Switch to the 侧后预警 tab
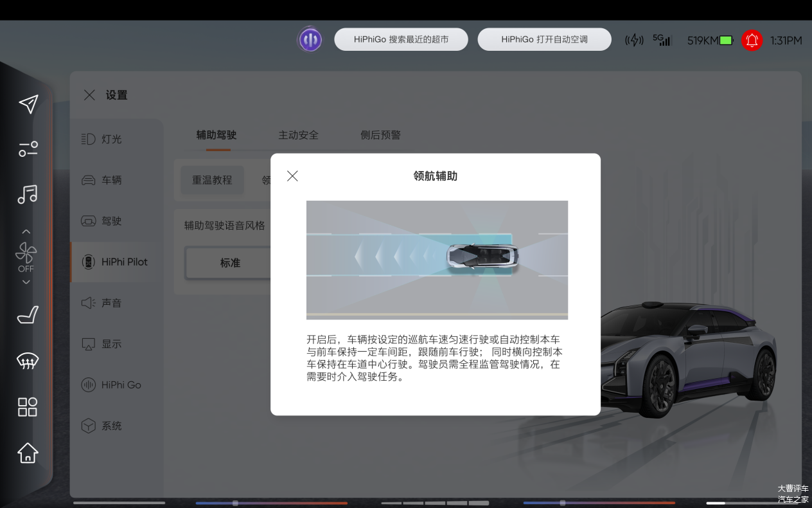This screenshot has width=812, height=508. 380,135
